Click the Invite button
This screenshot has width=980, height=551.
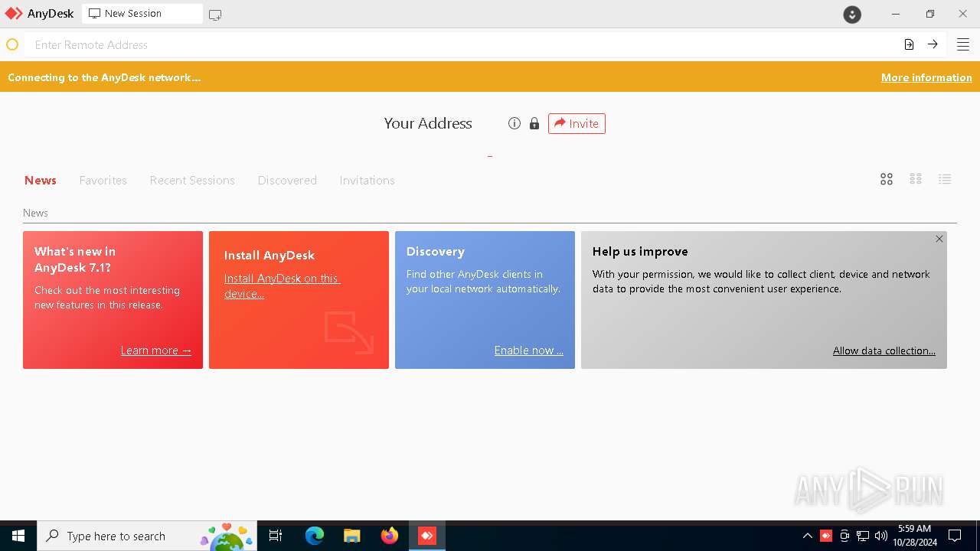(577, 123)
